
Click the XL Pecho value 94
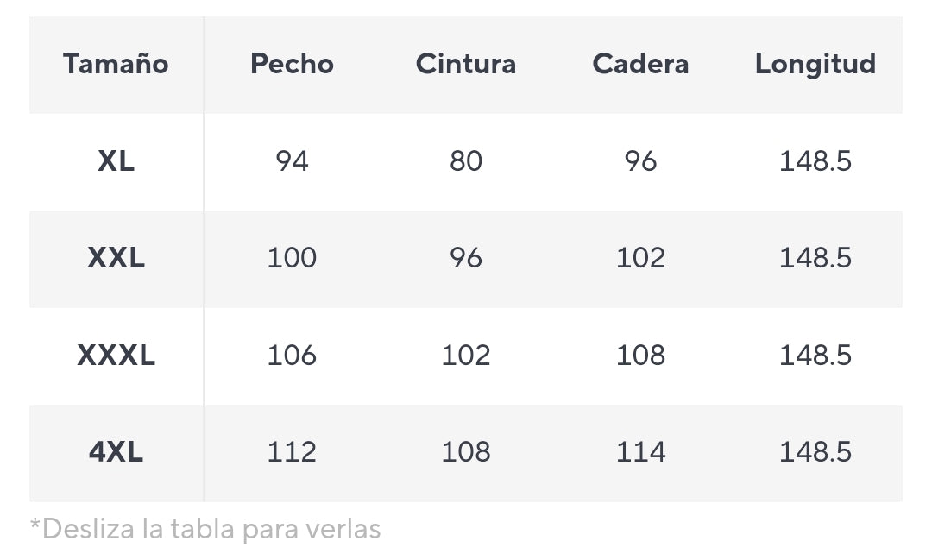pos(292,161)
